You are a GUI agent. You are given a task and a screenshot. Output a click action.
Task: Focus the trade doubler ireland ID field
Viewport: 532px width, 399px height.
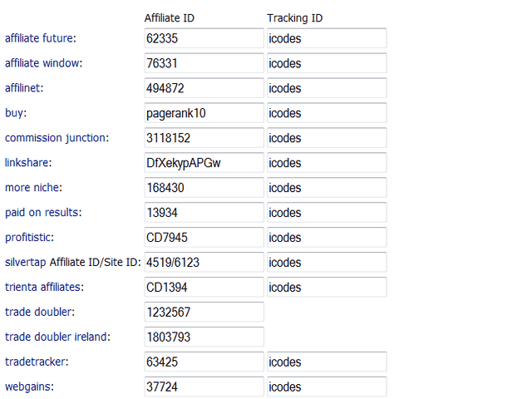pos(204,337)
